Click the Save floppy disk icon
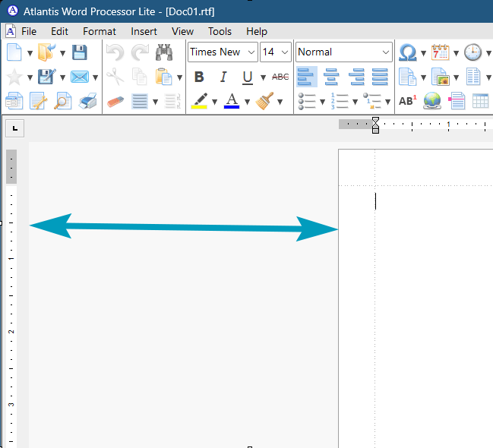The width and height of the screenshot is (493, 448). 79,52
